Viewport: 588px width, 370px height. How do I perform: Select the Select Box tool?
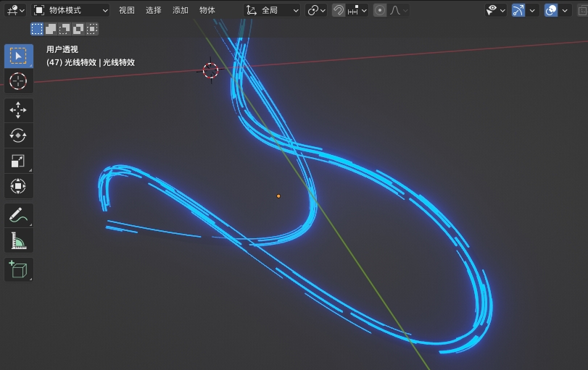pyautogui.click(x=18, y=56)
